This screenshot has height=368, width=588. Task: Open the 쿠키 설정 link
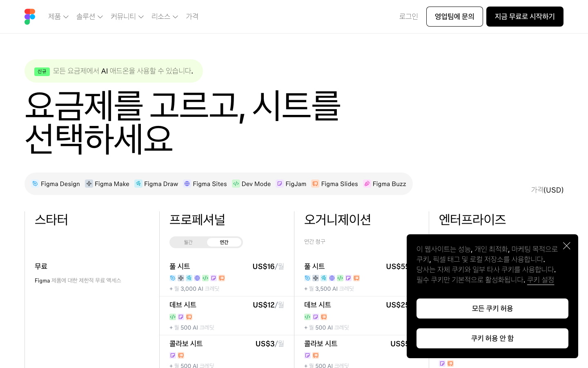pyautogui.click(x=541, y=280)
